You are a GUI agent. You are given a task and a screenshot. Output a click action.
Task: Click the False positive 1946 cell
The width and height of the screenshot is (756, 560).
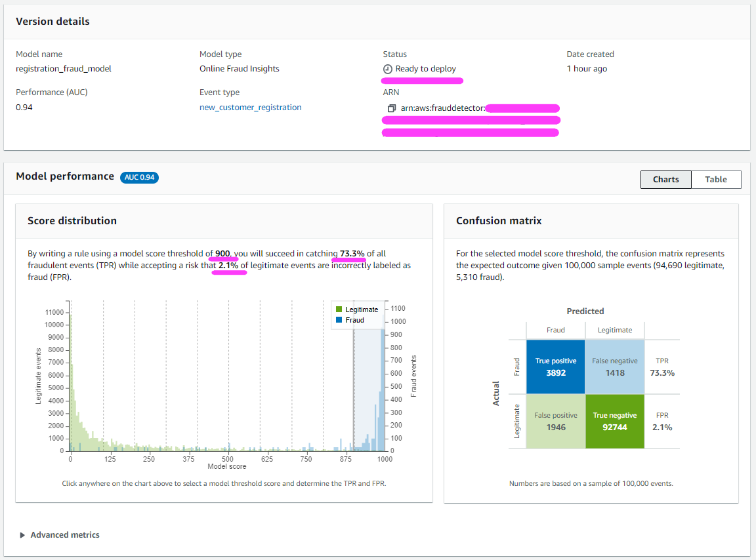(x=555, y=421)
